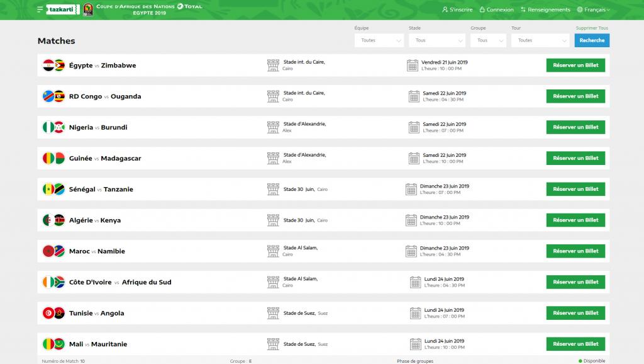This screenshot has width=644, height=364.
Task: Click the calendar icon in Égypte vs Zimbabwe row
Action: pos(413,65)
